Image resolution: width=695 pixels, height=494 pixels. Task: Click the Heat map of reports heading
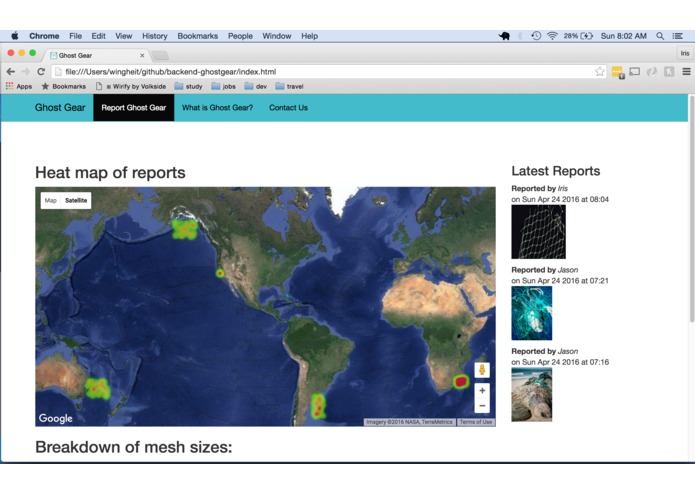[110, 172]
